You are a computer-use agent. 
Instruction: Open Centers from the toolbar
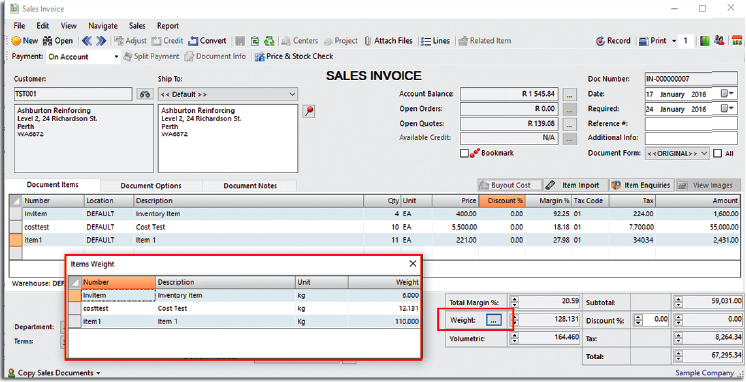click(300, 41)
